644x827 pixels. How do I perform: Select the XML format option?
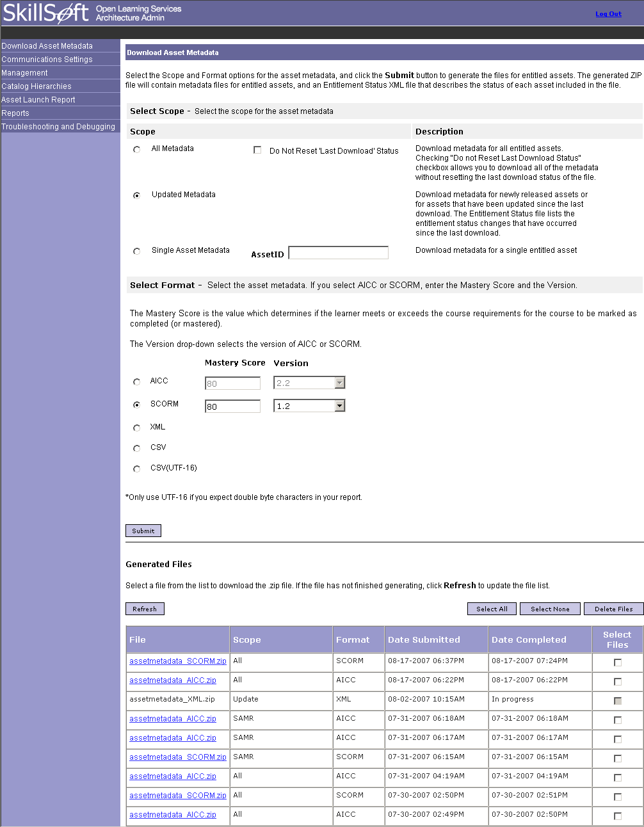pos(136,428)
